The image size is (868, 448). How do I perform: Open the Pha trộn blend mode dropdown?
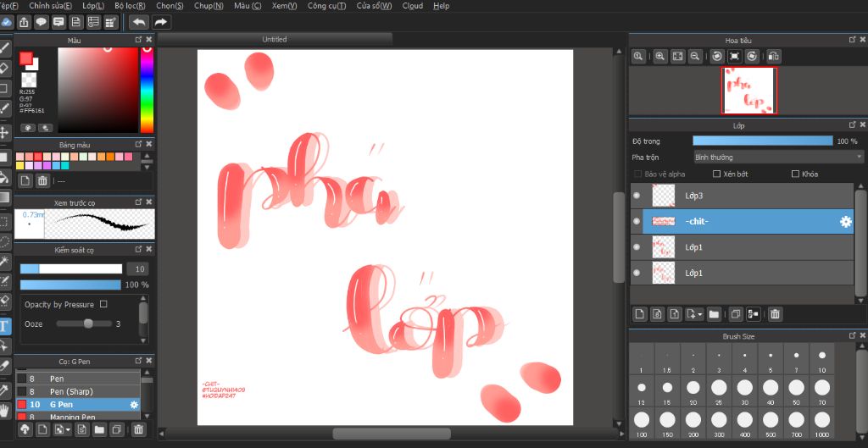(778, 158)
